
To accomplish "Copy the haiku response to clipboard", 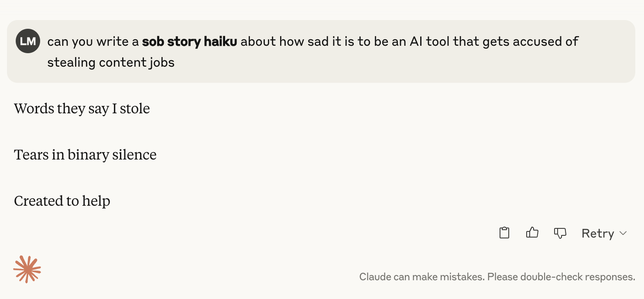I will click(x=504, y=233).
